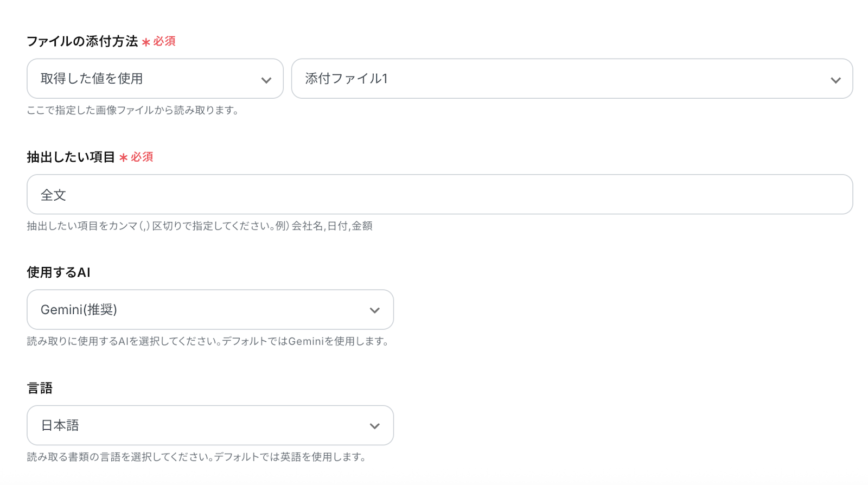This screenshot has height=485, width=868.
Task: Click the ファイルの添付方法 field label
Action: (x=82, y=41)
